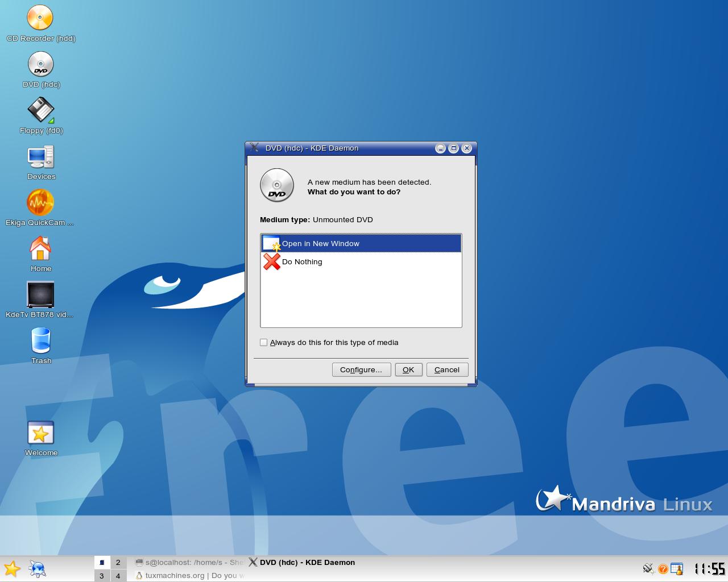Image resolution: width=728 pixels, height=582 pixels.
Task: Switch to virtual desktop 4 in pager
Action: [x=118, y=576]
